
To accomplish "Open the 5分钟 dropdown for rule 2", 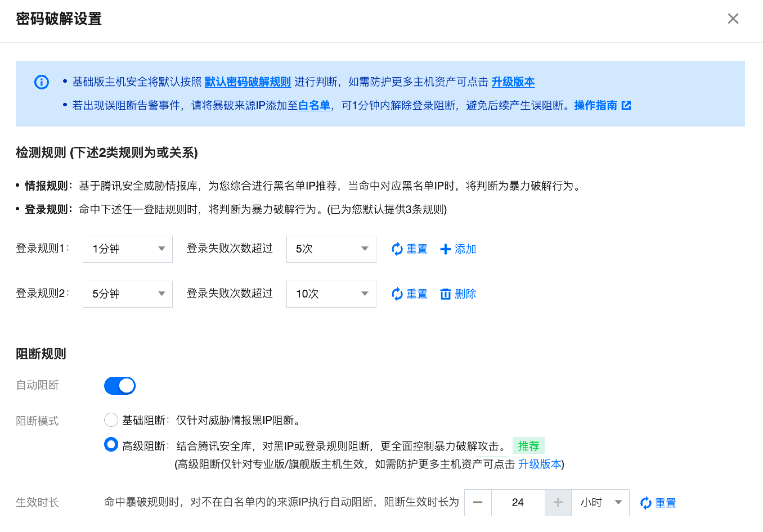I will click(128, 294).
